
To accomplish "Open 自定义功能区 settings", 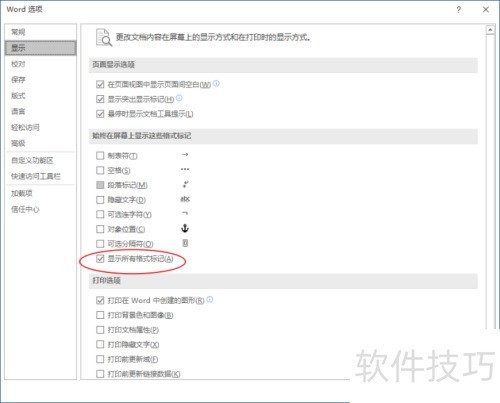I will [x=40, y=161].
